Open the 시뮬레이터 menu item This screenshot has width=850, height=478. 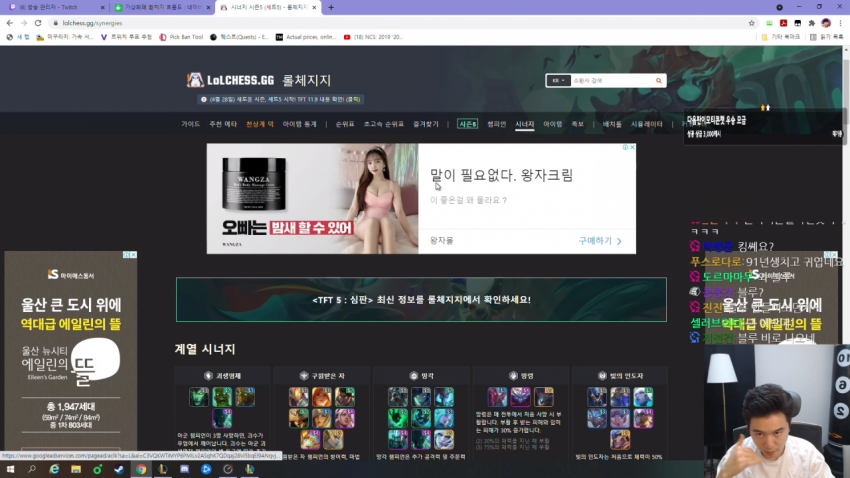[x=646, y=124]
